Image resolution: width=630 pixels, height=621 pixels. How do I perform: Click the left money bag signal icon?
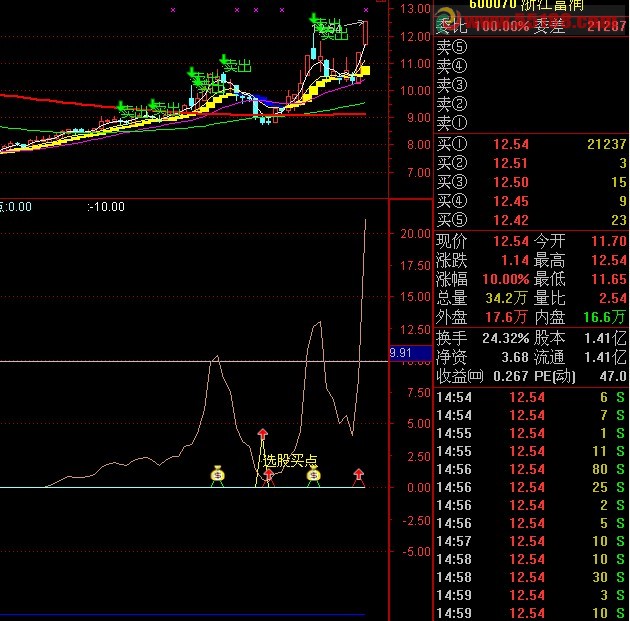pos(217,475)
